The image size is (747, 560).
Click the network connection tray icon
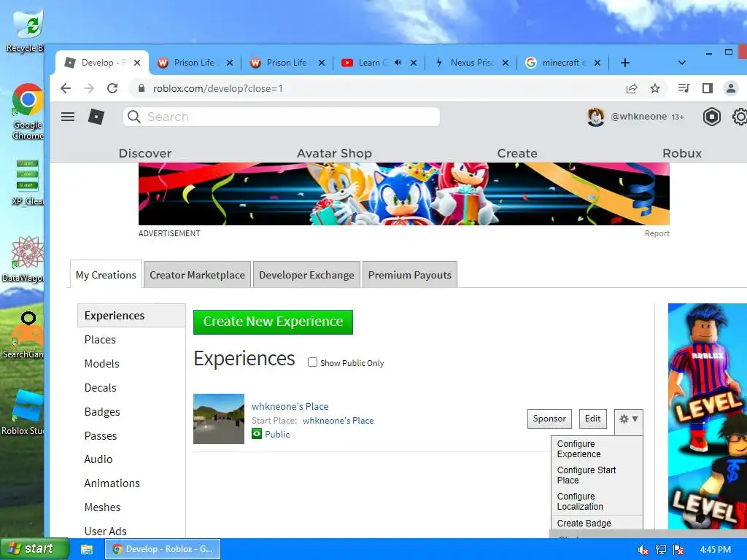(x=661, y=550)
